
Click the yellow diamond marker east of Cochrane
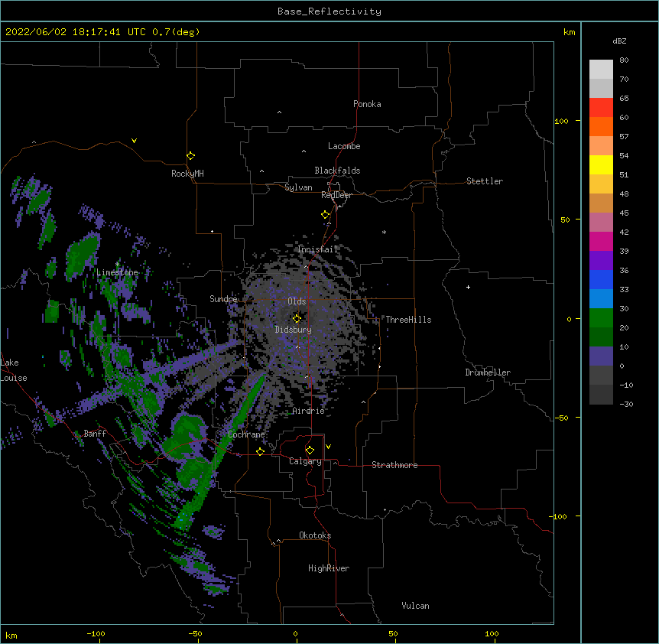[260, 451]
